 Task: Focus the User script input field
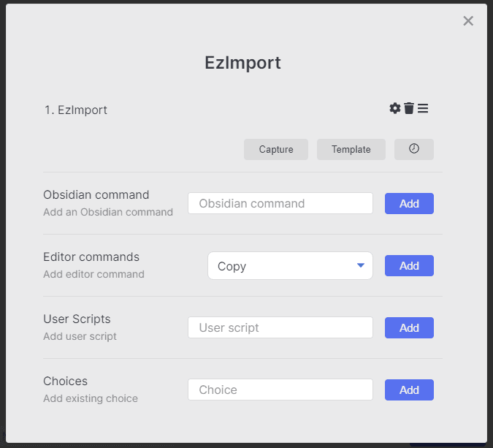click(x=280, y=328)
